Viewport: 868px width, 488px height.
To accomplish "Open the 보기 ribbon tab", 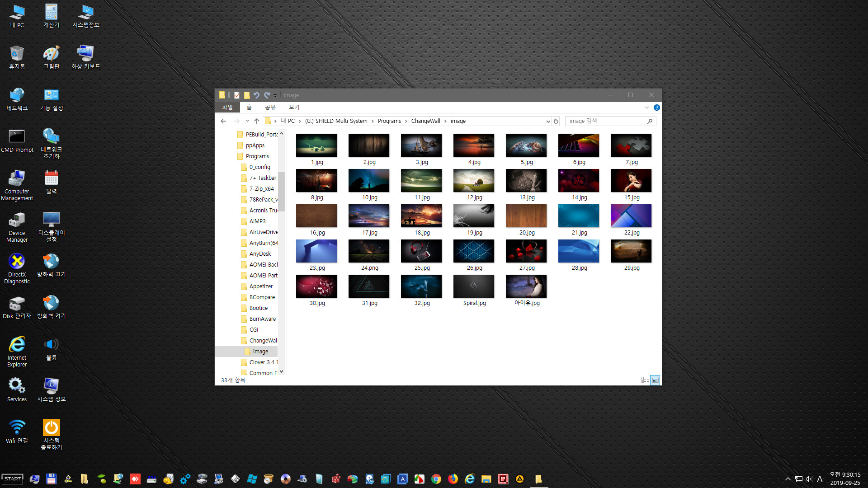I will (294, 108).
